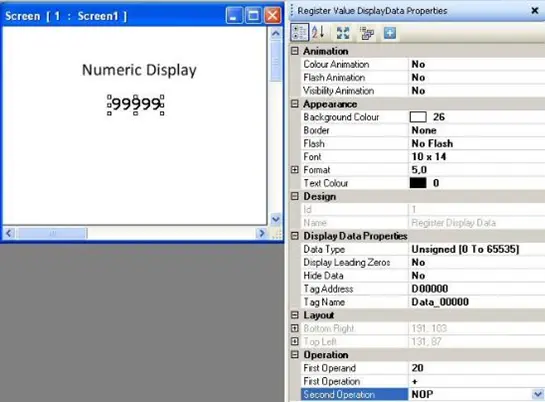This screenshot has height=402, width=545.
Task: Click the scroll left arrow in Screen1 window
Action: tap(9, 233)
